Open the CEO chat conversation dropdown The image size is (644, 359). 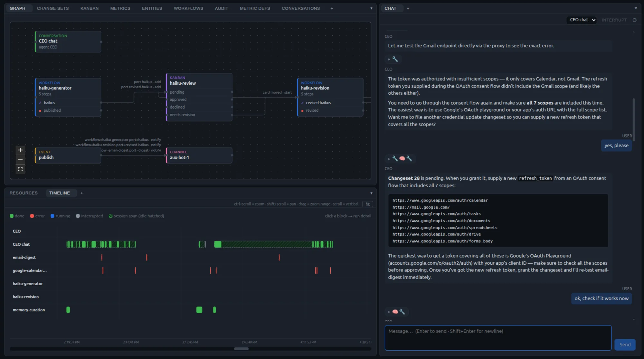(582, 20)
